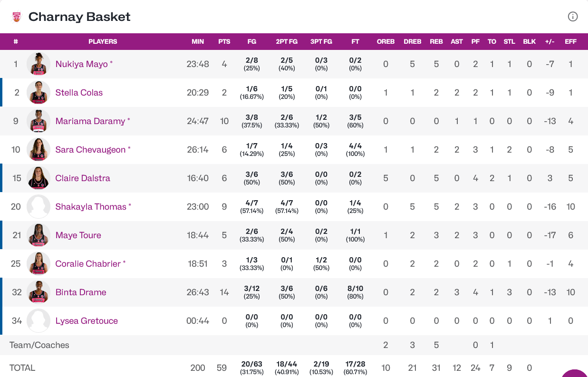Image resolution: width=588 pixels, height=377 pixels.
Task: Click the purple floating button at bottom right
Action: 575,373
